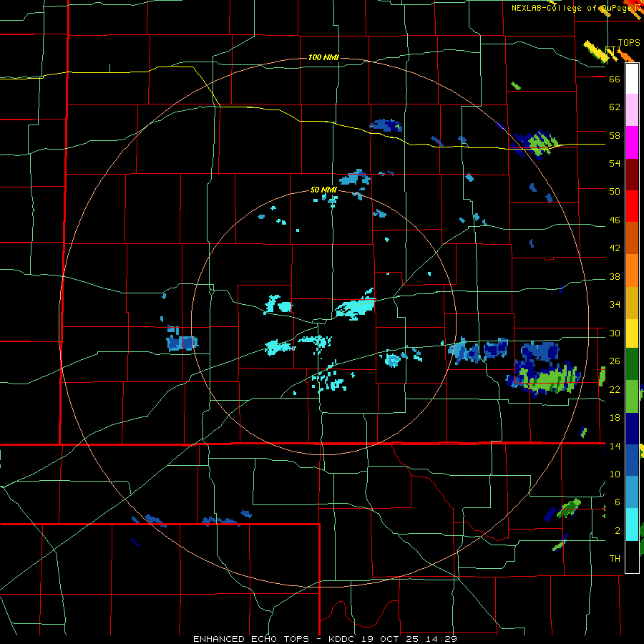The height and width of the screenshot is (644, 644).
Task: Select the magenta swatch in the legend
Action: (x=632, y=142)
